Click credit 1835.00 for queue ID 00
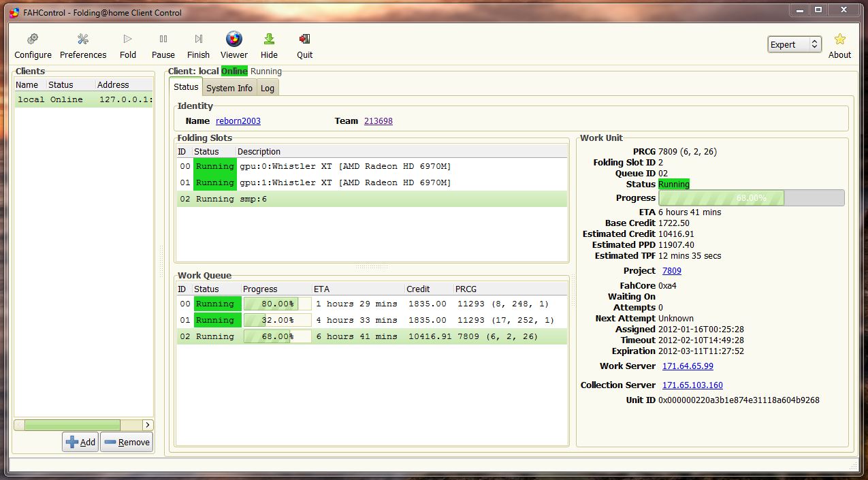The width and height of the screenshot is (868, 480). coord(427,304)
